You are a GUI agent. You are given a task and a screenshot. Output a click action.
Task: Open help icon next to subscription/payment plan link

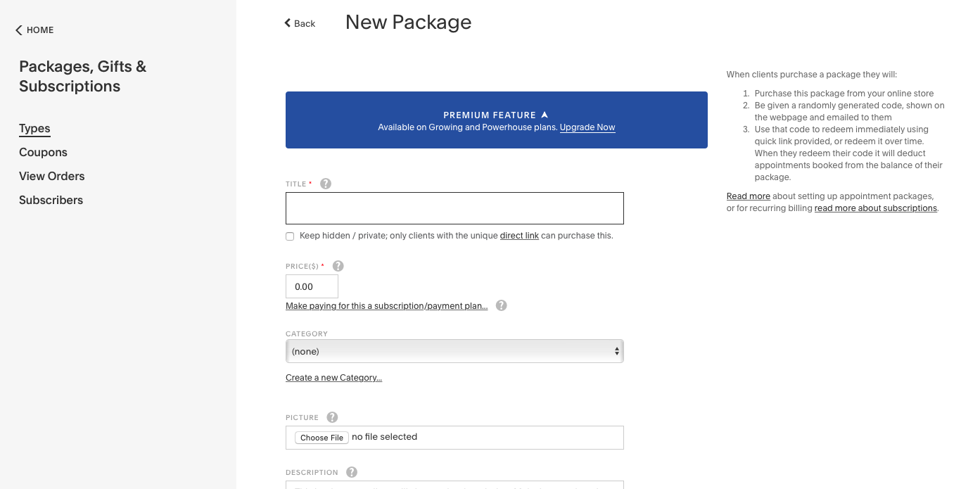click(x=501, y=305)
